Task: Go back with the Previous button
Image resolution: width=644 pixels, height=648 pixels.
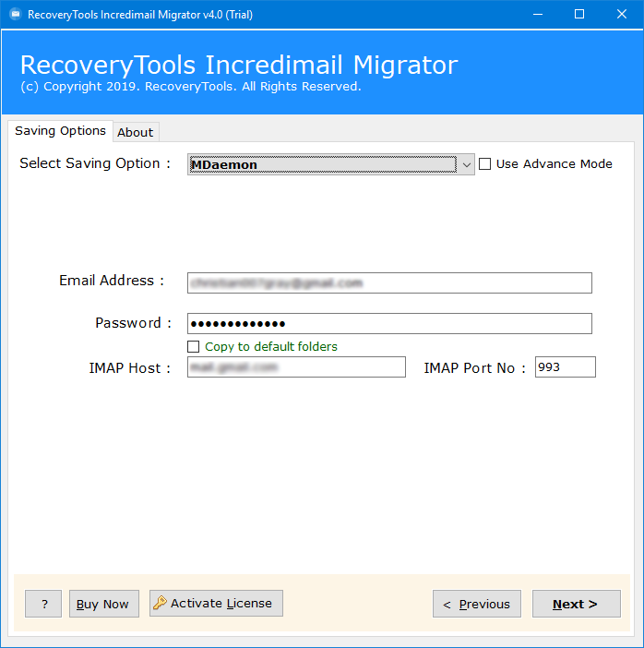Action: click(x=476, y=604)
